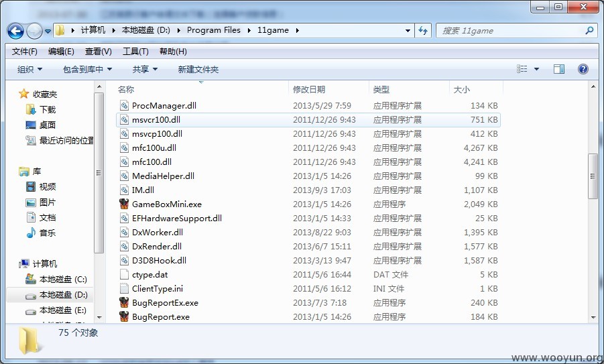Go back with the blue Back arrow
The image size is (604, 364).
click(x=16, y=31)
